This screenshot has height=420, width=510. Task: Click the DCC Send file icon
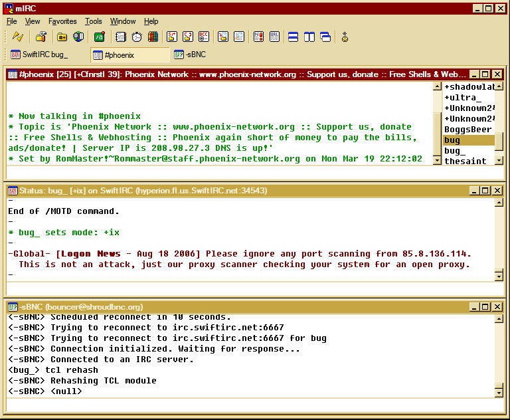point(172,37)
